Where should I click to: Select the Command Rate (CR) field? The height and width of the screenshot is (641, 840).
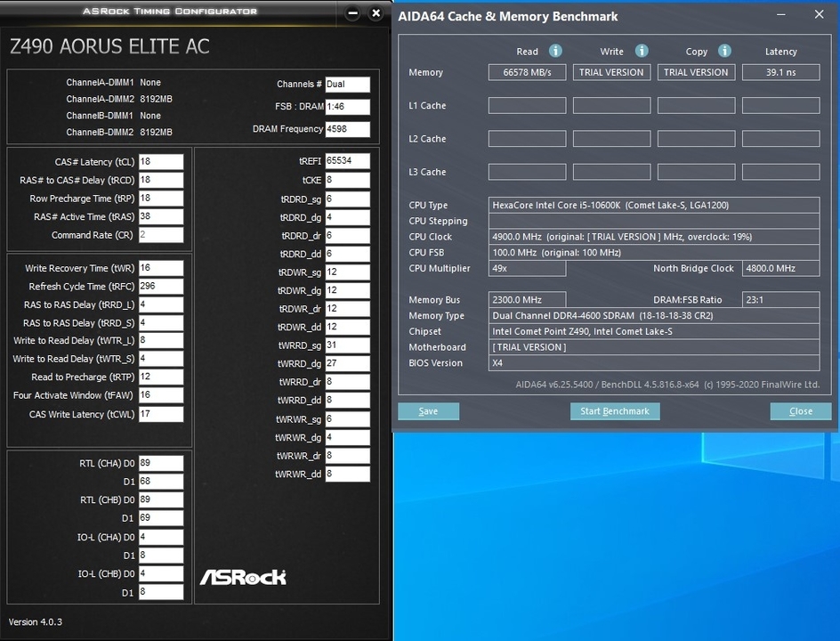click(x=161, y=235)
